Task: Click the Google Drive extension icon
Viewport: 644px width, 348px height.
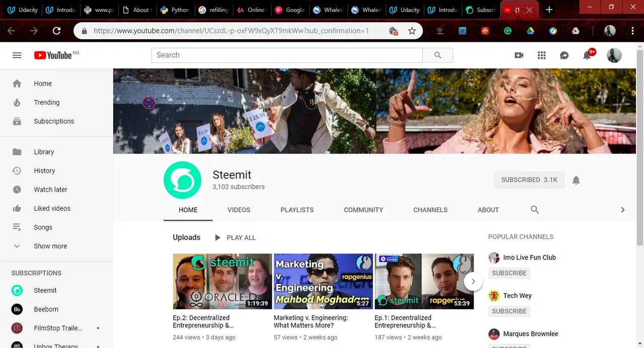Action: [530, 31]
